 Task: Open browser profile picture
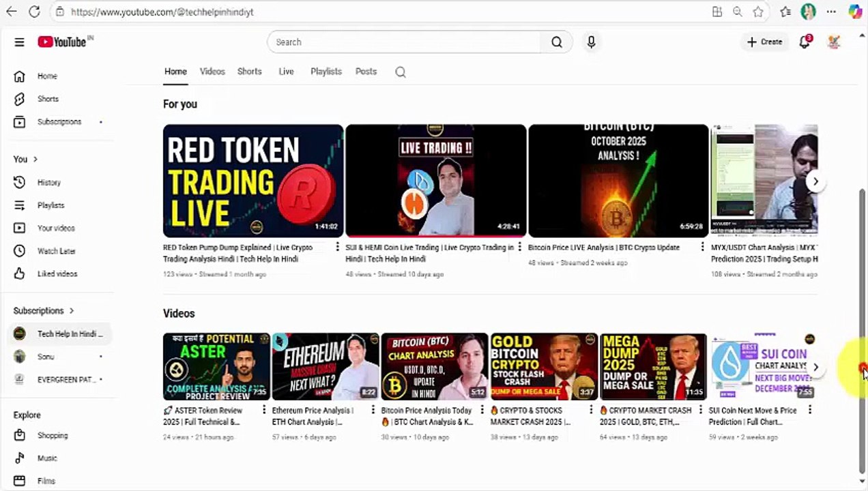pos(808,12)
